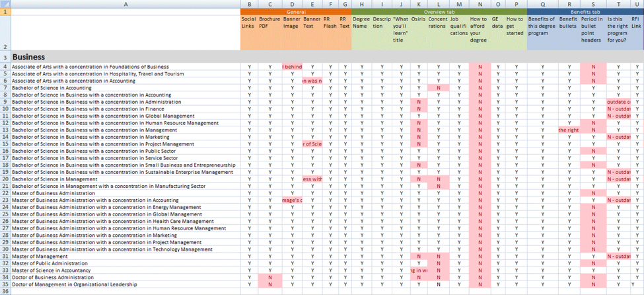Click Brochure PDF cell for Doctor of Management row
The height and width of the screenshot is (295, 644).
(x=269, y=284)
